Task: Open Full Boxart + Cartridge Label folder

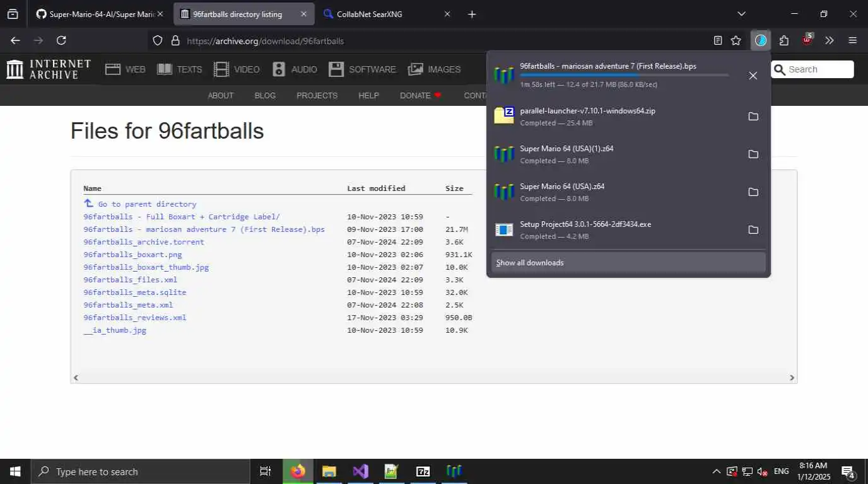Action: click(x=182, y=217)
